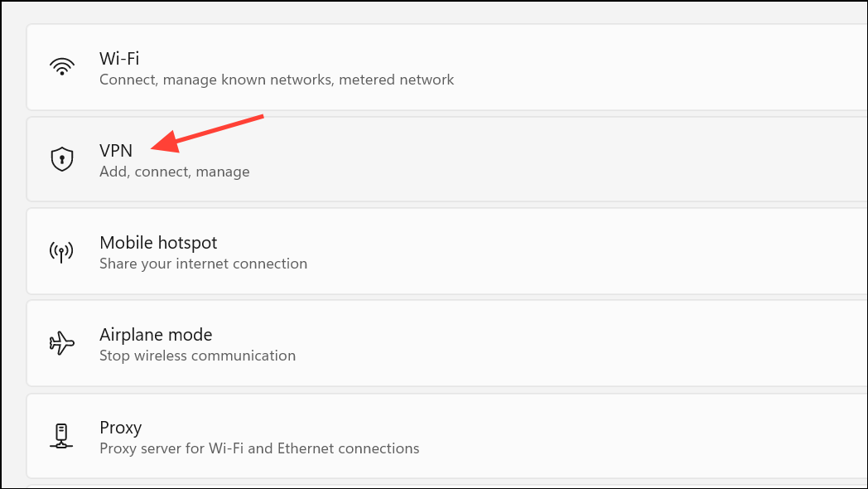Click the VPN shield lock icon
Screen dimensions: 868x489
[62, 159]
